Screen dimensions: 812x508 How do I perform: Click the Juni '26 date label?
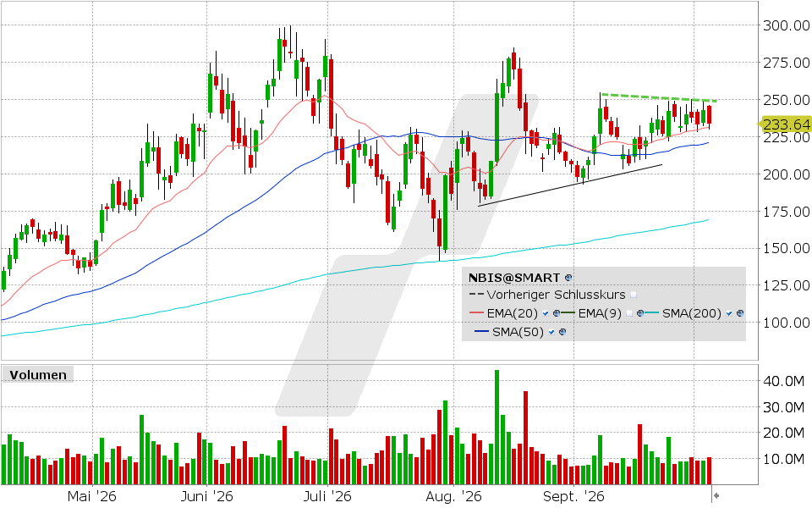tap(206, 497)
